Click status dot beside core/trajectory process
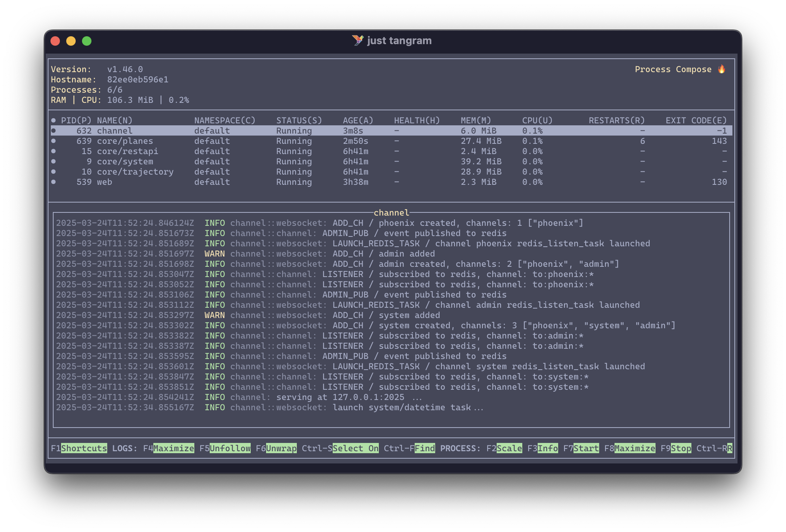 point(53,171)
